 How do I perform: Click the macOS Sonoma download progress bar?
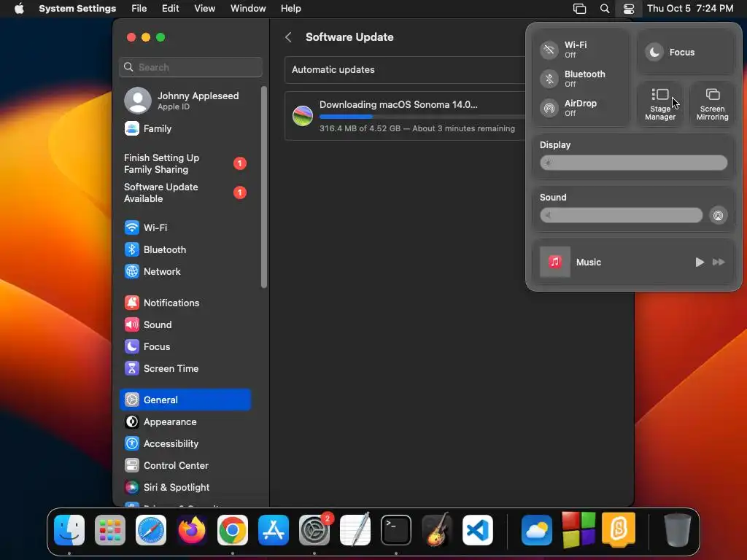click(x=422, y=117)
